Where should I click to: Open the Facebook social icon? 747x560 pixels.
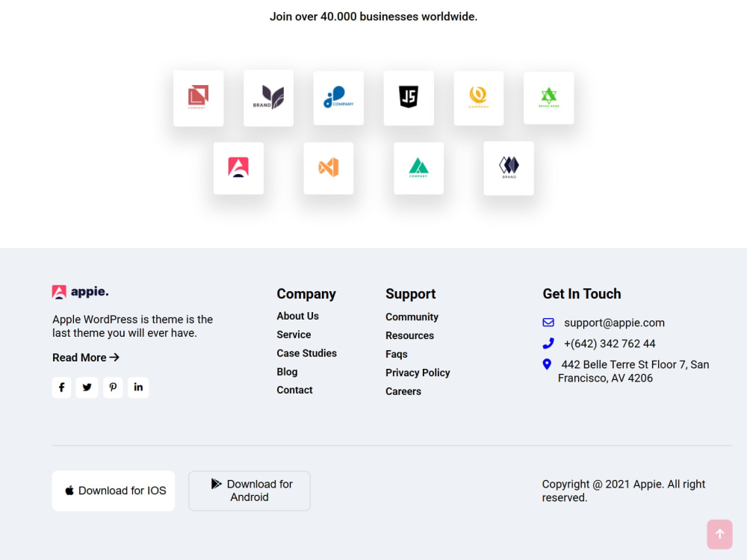[61, 388]
